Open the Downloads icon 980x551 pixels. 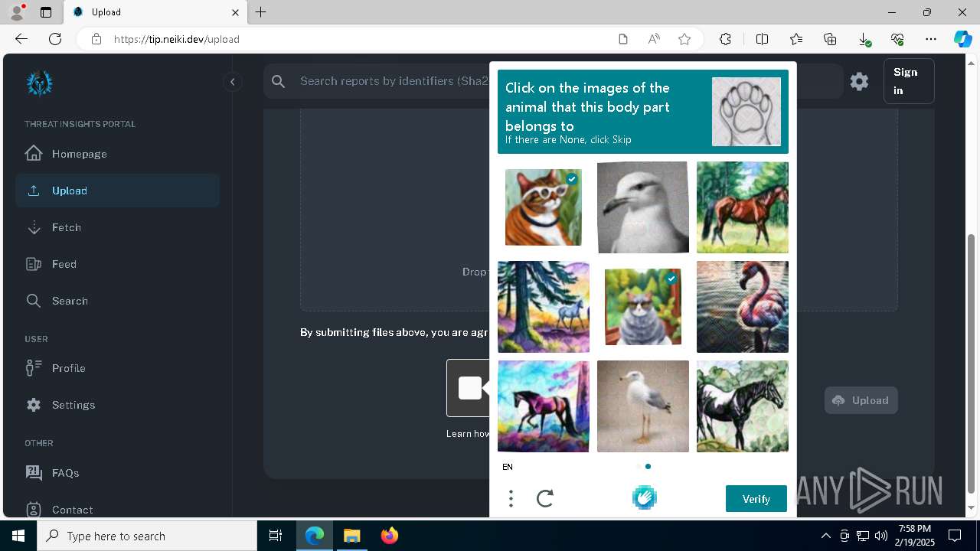(x=864, y=39)
